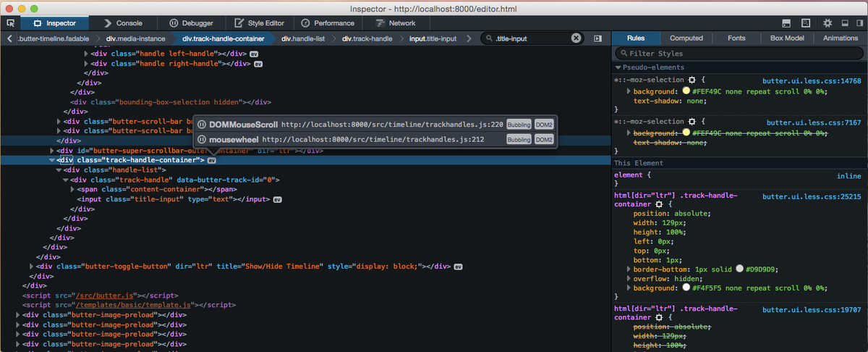The height and width of the screenshot is (352, 868).
Task: Expand the border-bottom property
Action: (628, 269)
